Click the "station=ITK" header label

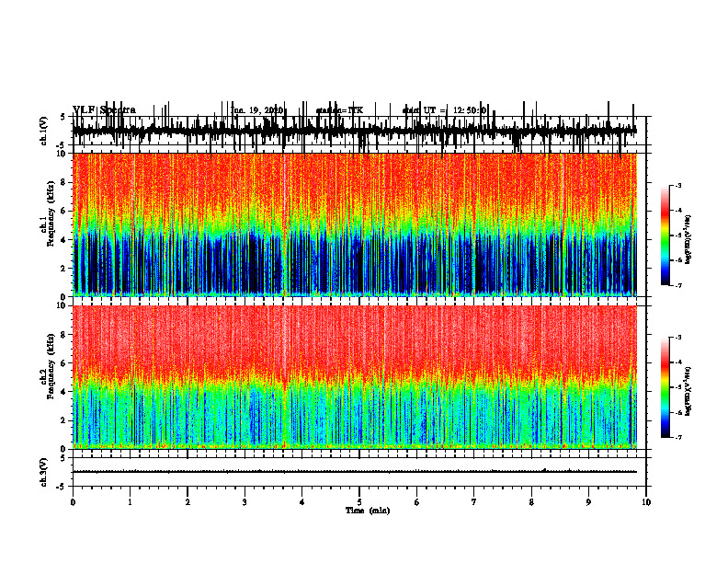coord(339,110)
